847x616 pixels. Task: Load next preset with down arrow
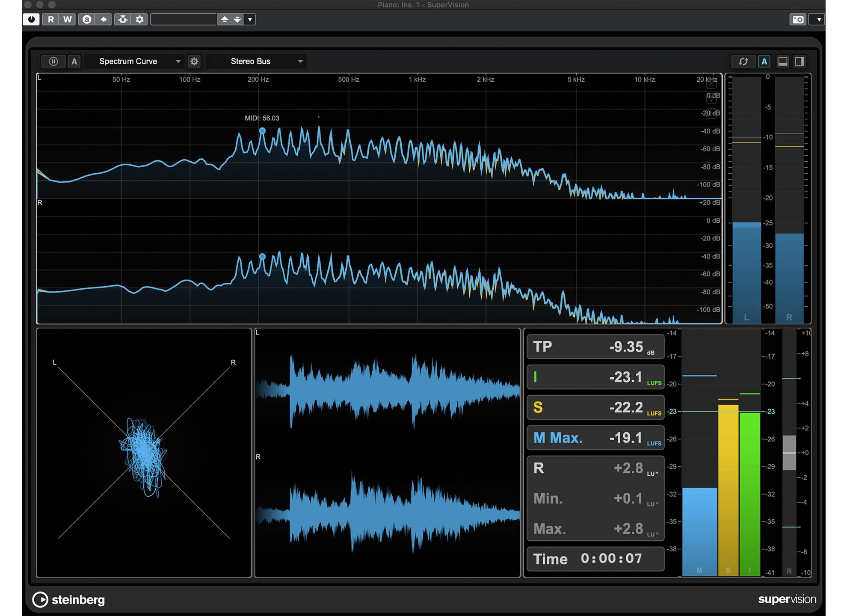tap(237, 19)
